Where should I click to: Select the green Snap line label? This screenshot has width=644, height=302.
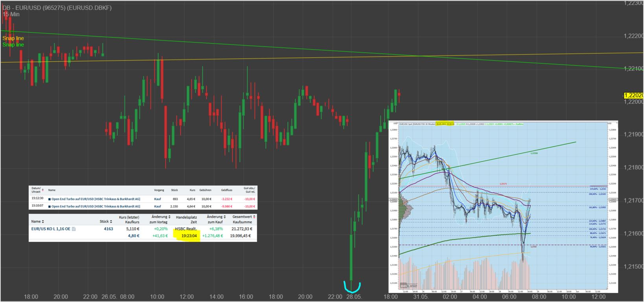point(13,44)
